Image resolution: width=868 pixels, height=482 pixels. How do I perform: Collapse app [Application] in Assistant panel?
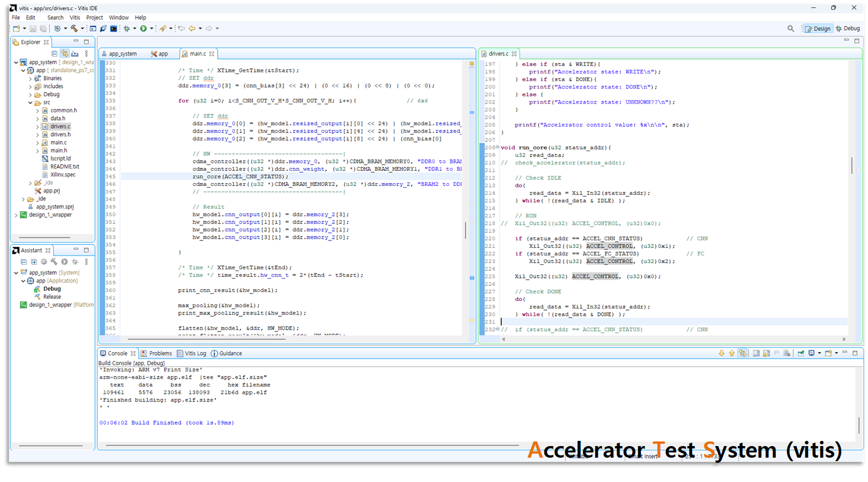[23, 281]
